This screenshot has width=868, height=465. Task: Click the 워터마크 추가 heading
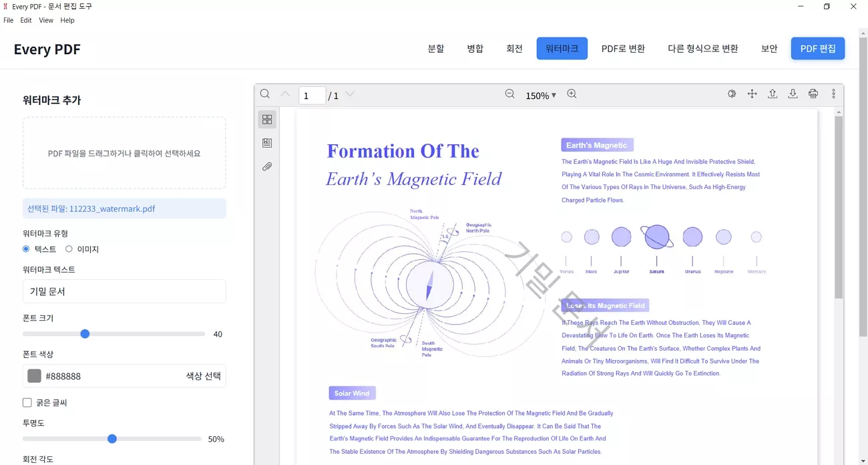[x=52, y=100]
